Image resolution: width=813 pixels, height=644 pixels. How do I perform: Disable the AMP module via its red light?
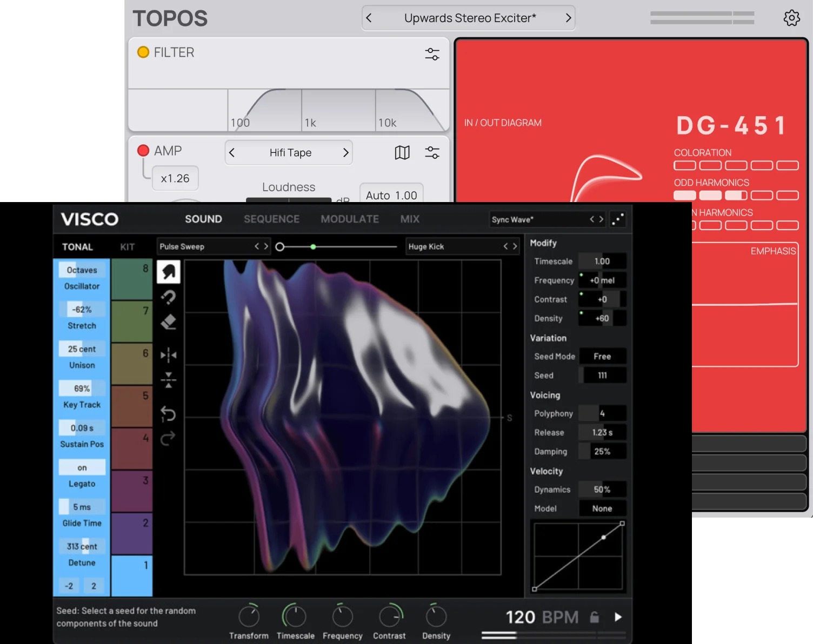pyautogui.click(x=143, y=150)
